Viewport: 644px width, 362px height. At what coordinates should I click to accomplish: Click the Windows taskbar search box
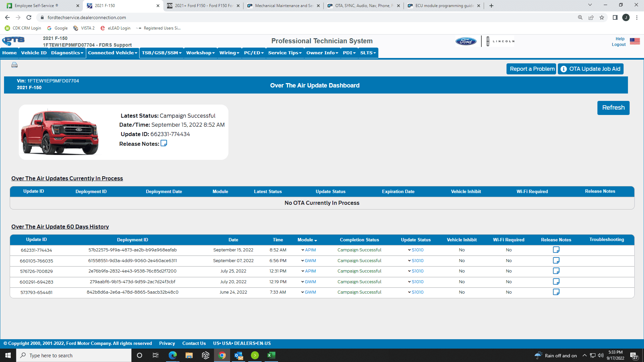pos(74,355)
